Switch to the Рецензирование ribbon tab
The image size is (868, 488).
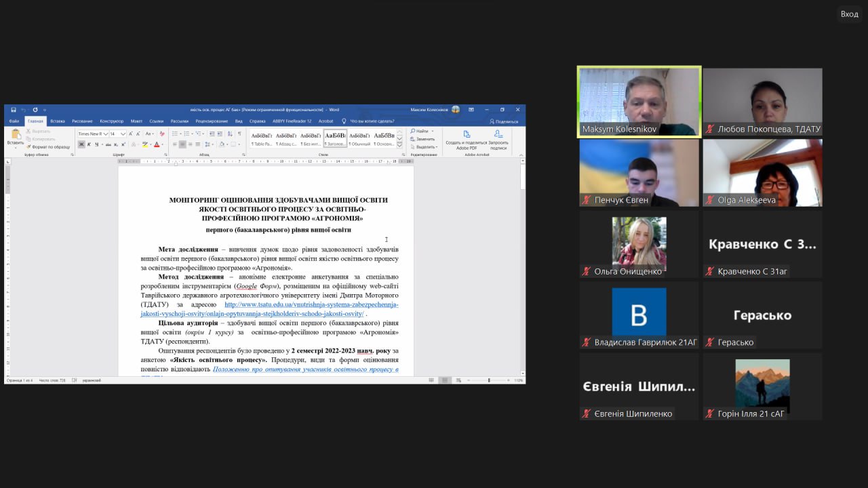[x=212, y=121]
